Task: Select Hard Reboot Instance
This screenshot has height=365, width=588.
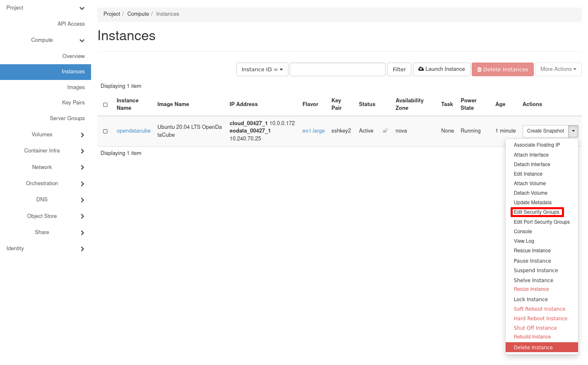Action: [540, 319]
